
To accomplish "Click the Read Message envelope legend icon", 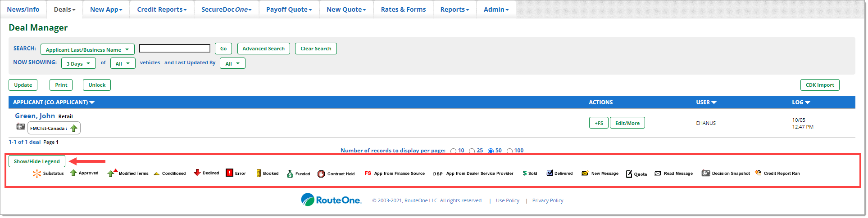I will 658,174.
